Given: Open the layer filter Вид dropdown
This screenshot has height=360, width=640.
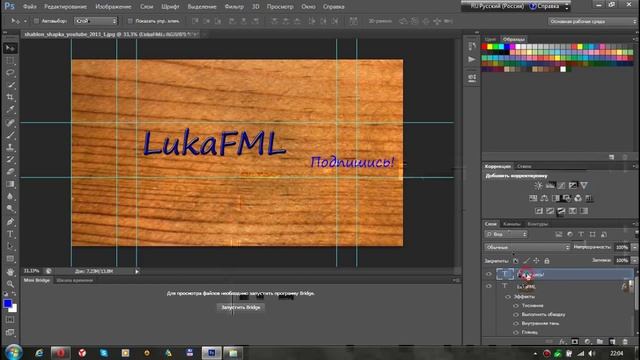Looking at the screenshot, I should (506, 234).
